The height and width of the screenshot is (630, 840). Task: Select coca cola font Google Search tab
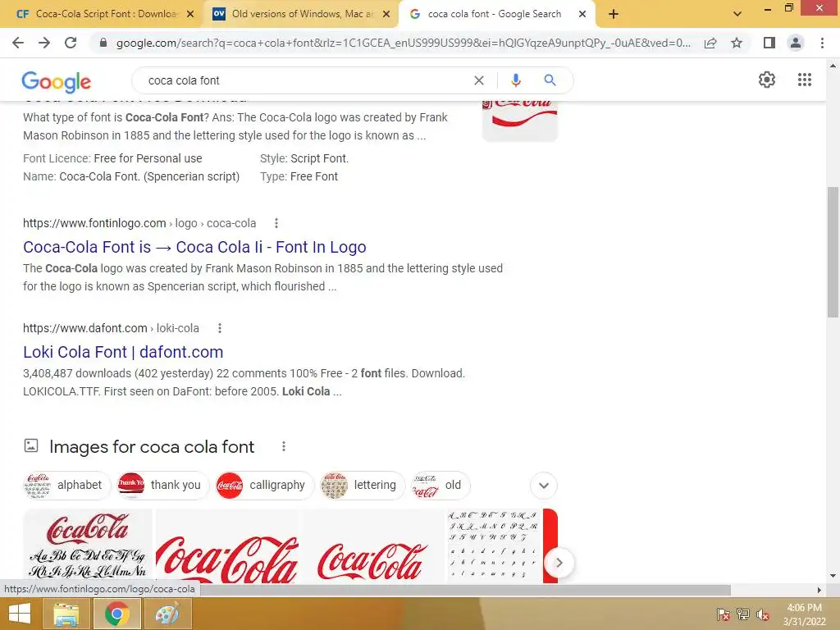pyautogui.click(x=496, y=14)
